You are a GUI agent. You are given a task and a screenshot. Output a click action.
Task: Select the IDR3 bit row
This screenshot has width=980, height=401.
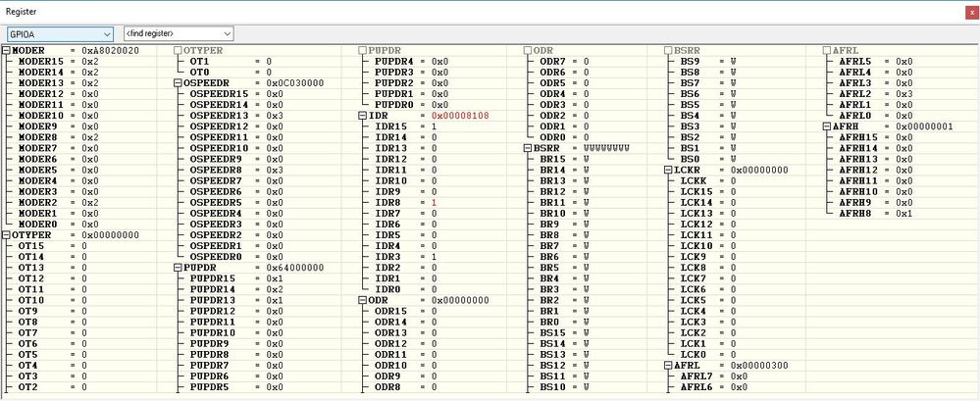coord(405,257)
